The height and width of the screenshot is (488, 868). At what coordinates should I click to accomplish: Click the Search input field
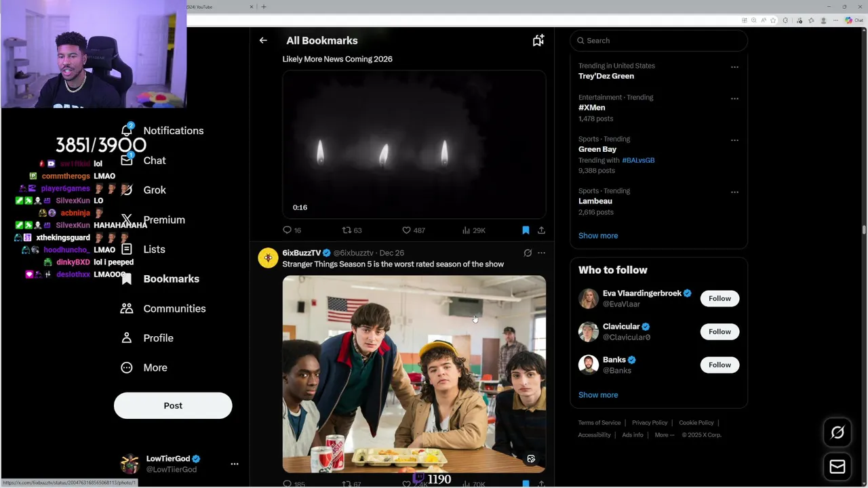click(x=659, y=41)
